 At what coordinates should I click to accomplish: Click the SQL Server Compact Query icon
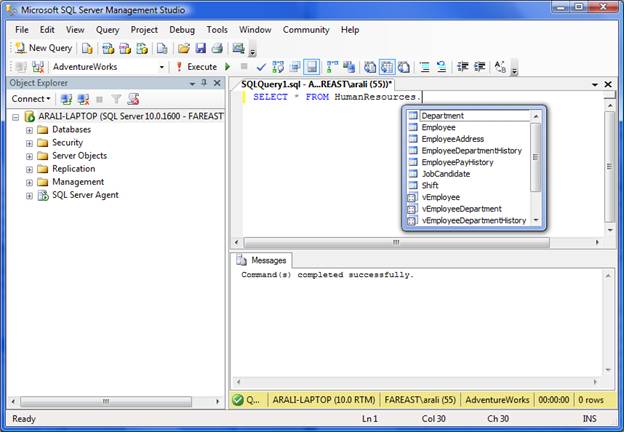tap(162, 49)
